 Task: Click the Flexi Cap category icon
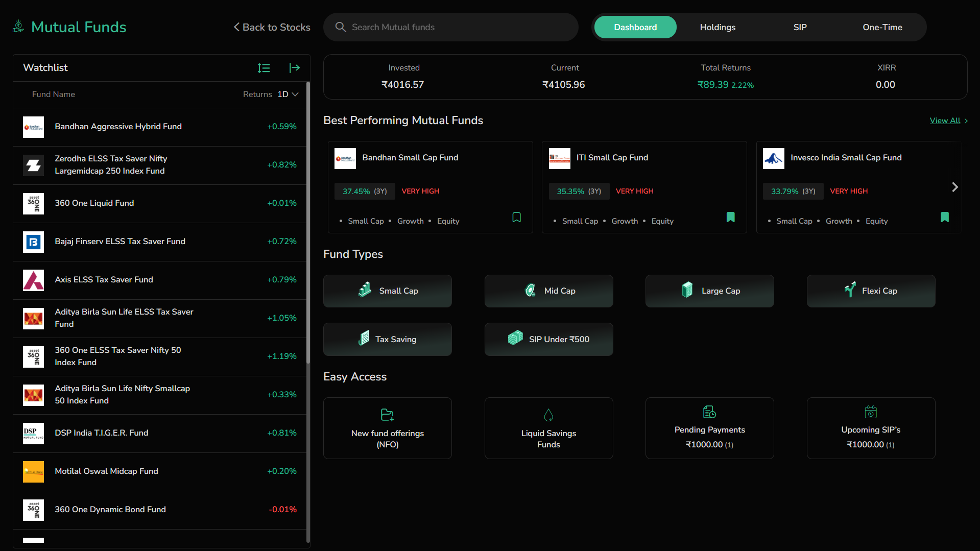pyautogui.click(x=850, y=290)
